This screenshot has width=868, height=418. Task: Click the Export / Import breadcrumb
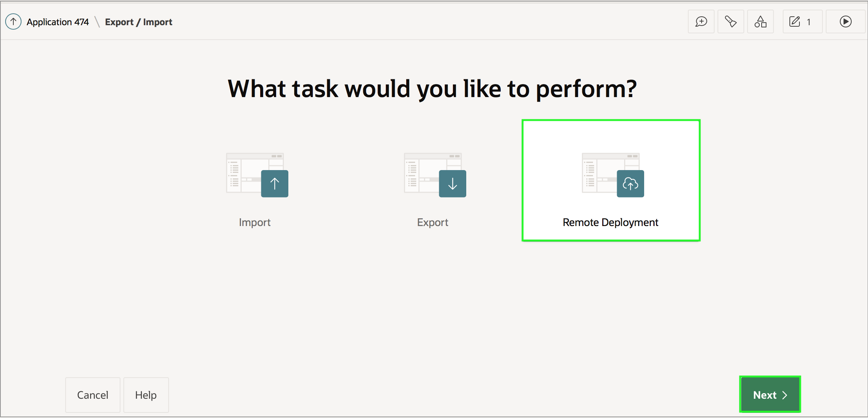point(139,22)
